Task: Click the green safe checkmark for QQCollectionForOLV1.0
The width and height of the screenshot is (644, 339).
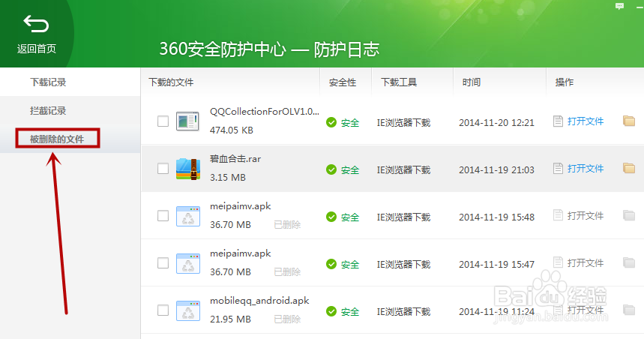Action: [x=331, y=122]
